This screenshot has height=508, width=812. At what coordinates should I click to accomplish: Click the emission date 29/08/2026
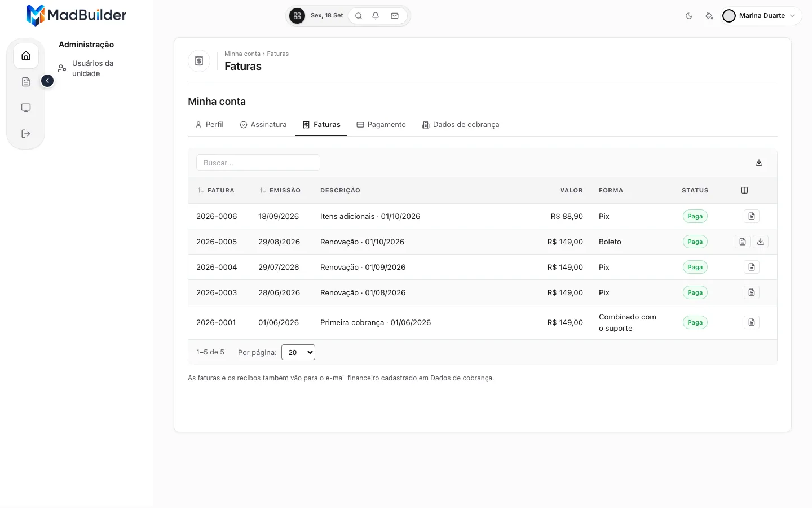click(279, 242)
